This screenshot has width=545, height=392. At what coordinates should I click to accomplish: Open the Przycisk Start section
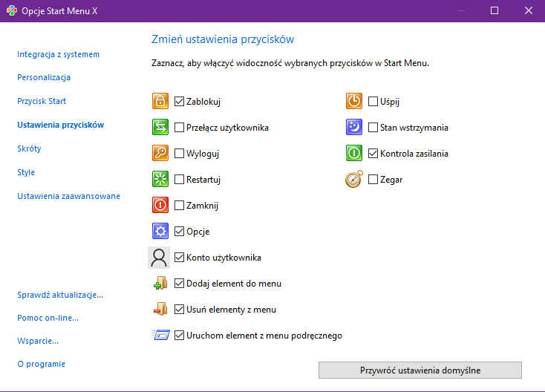42,101
